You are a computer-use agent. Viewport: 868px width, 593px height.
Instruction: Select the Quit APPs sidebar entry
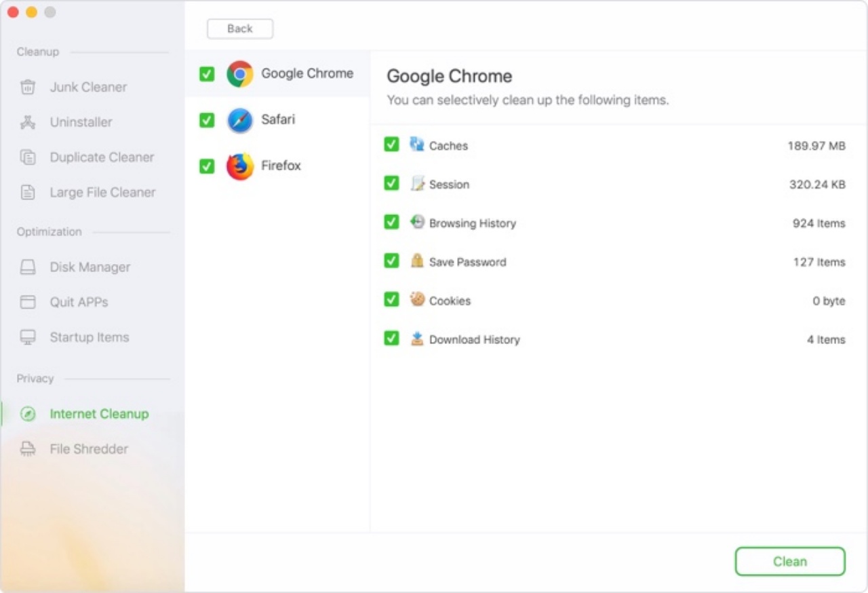(x=79, y=302)
